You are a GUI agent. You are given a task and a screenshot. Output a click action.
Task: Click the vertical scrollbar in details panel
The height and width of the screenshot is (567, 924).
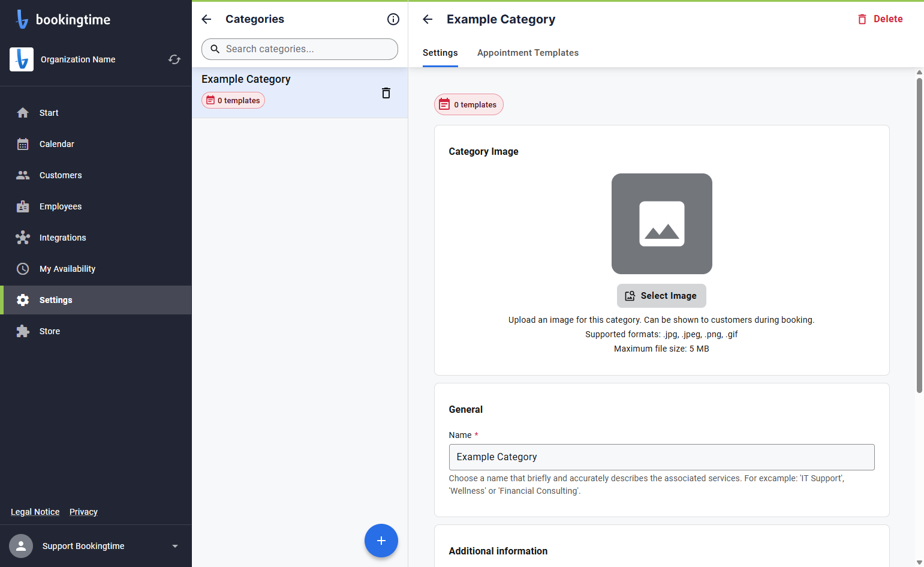coord(919,234)
